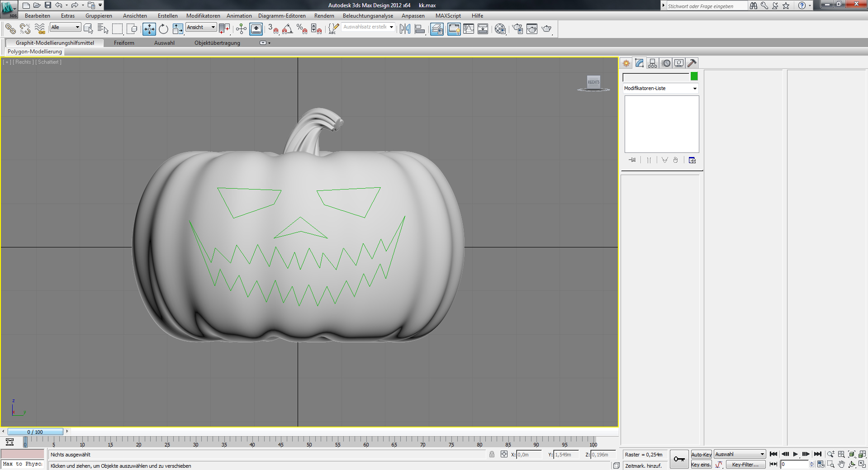This screenshot has height=470, width=868.
Task: Open the Modifikatoren menu
Action: 203,16
